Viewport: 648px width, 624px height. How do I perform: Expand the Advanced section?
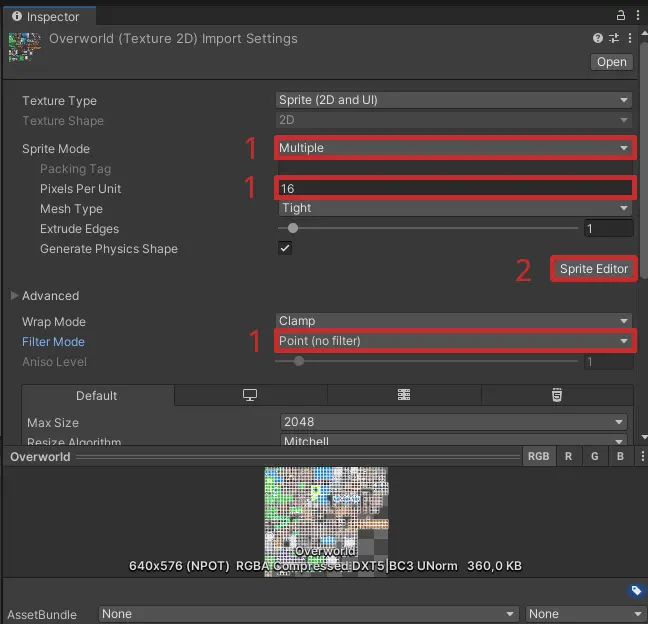click(x=14, y=295)
